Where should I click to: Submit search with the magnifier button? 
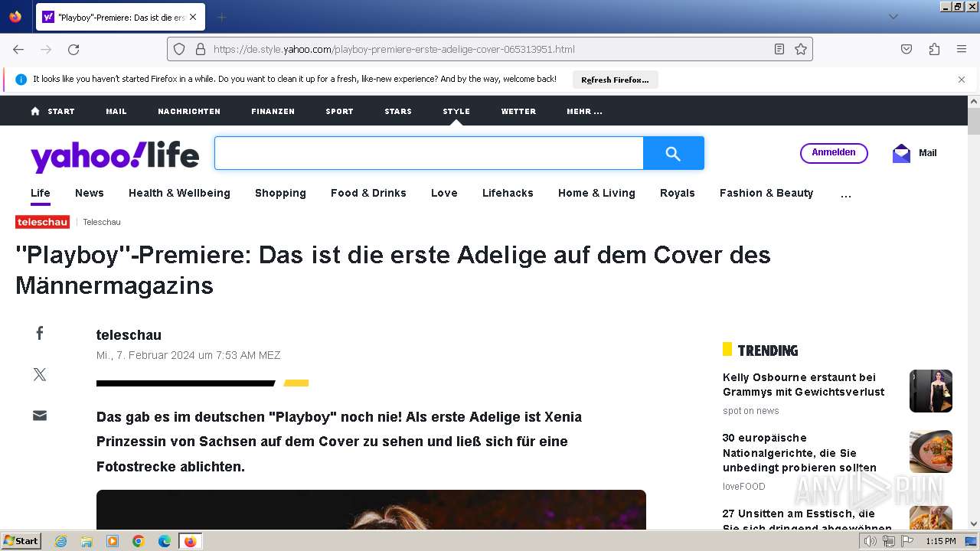673,154
